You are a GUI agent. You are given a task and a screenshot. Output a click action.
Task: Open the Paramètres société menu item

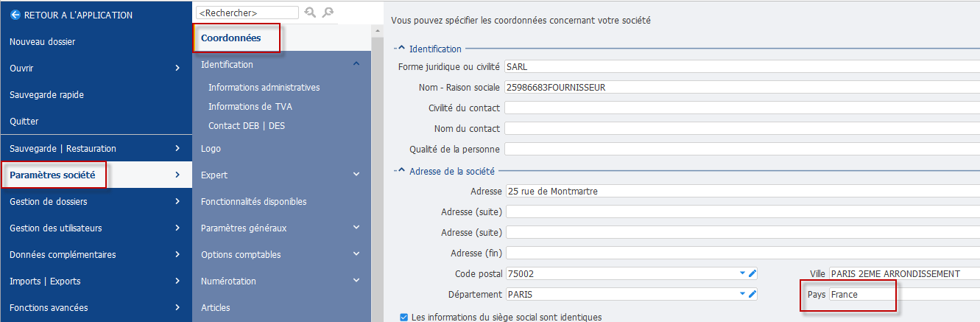(x=96, y=175)
